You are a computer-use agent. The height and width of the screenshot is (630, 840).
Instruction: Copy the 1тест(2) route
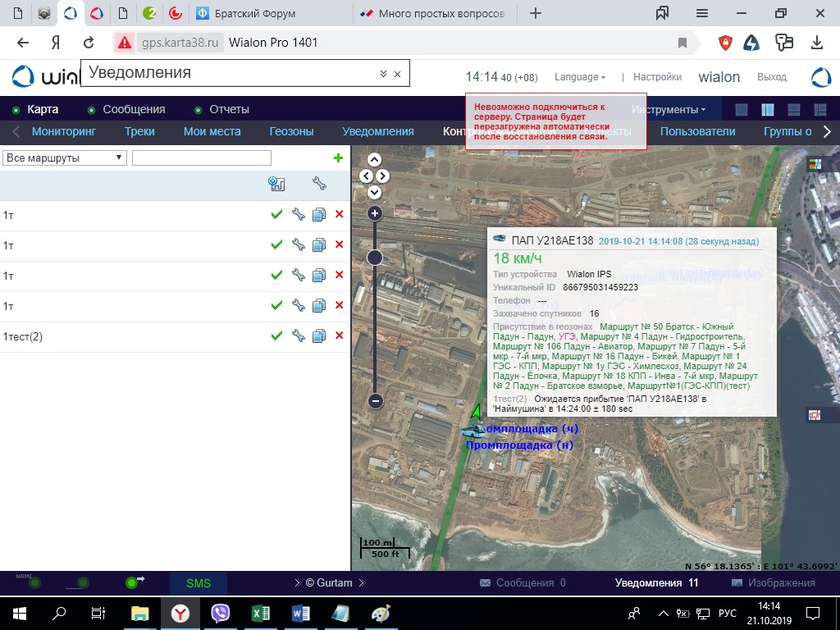tap(319, 336)
